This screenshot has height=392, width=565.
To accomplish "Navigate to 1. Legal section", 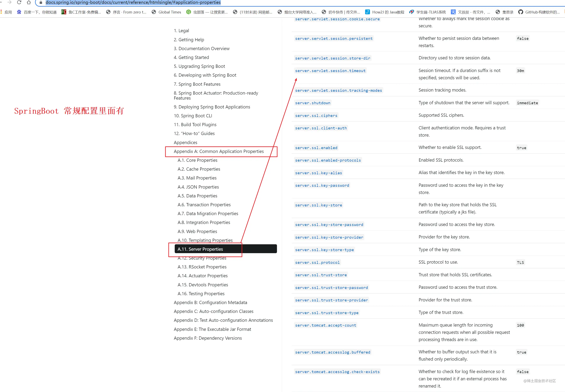I will (x=181, y=31).
